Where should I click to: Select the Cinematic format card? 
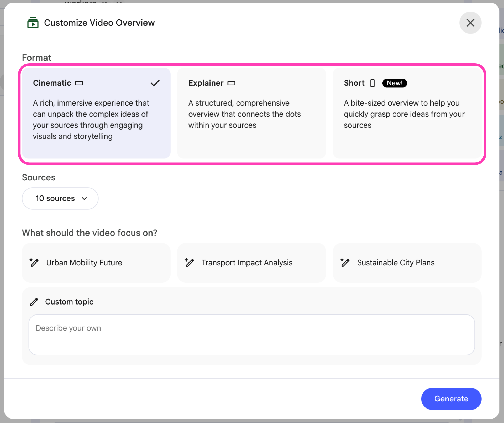[x=96, y=113]
